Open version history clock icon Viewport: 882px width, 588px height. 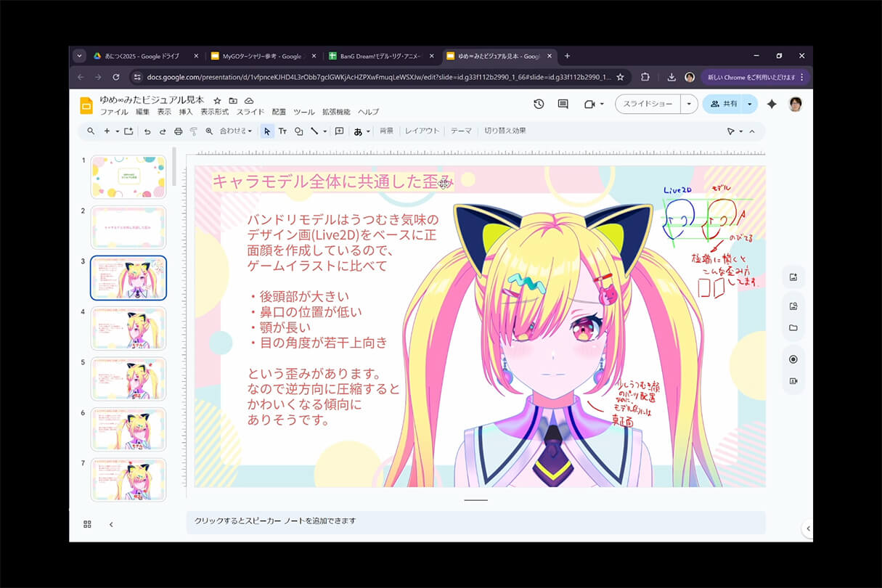[x=539, y=105]
